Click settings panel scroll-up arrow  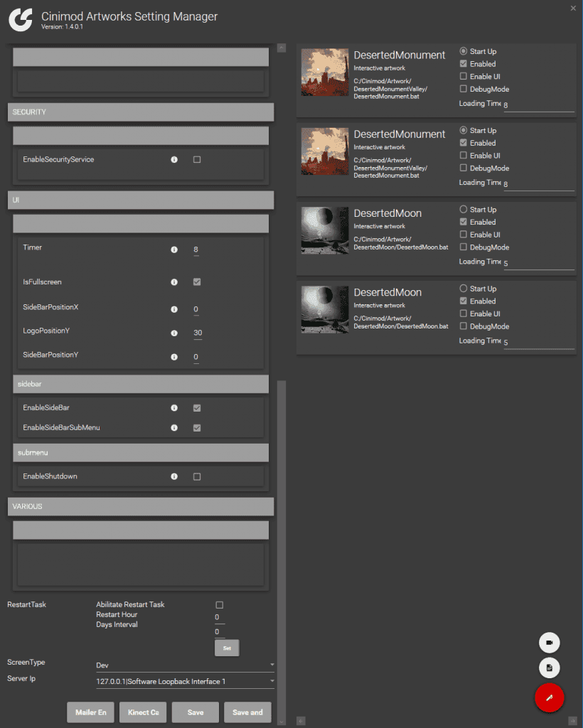tap(282, 48)
